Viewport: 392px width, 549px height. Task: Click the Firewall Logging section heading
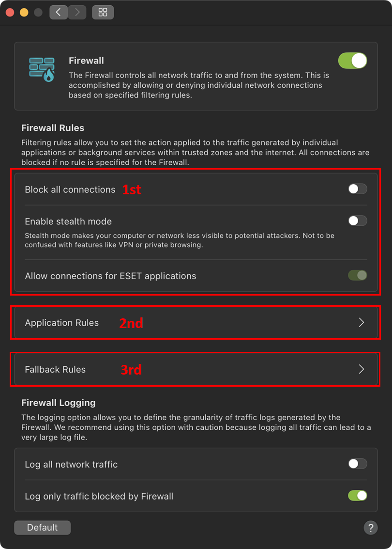pos(59,403)
